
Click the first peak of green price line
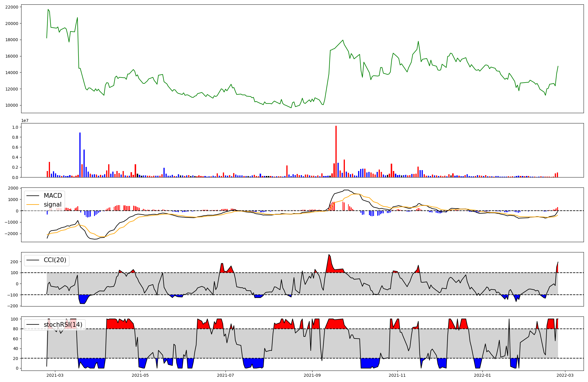pos(48,9)
